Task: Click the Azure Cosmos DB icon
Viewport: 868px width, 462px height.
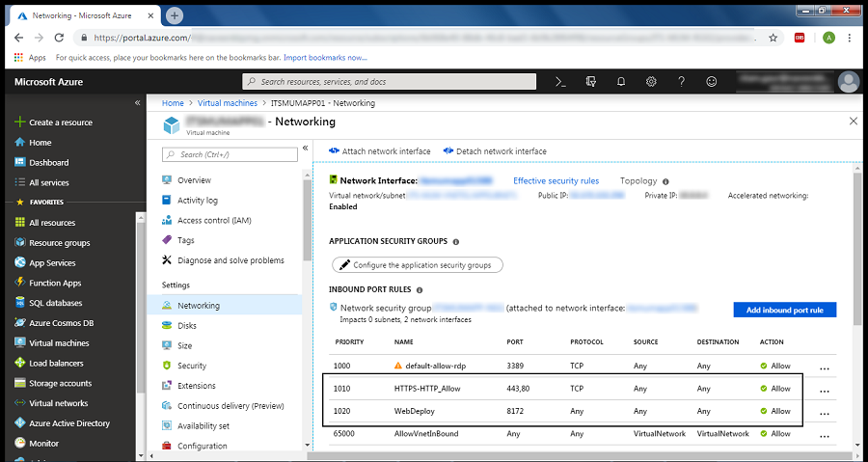Action: [20, 322]
